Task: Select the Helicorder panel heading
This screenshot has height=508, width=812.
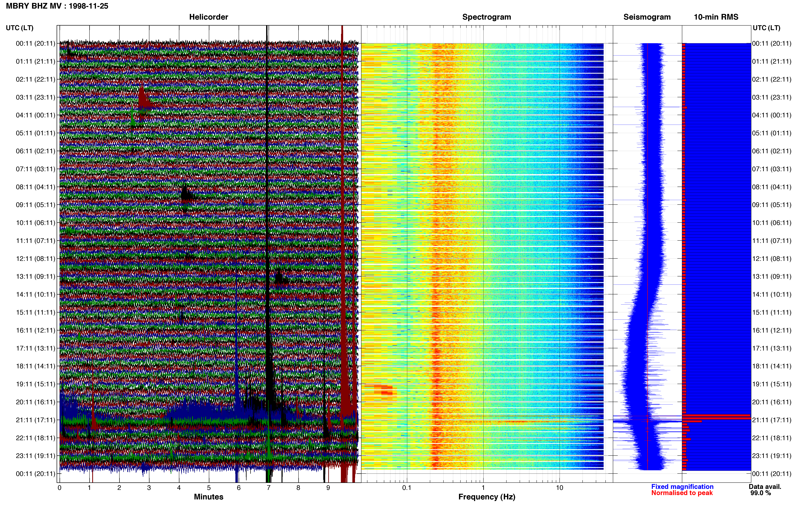Action: [209, 17]
